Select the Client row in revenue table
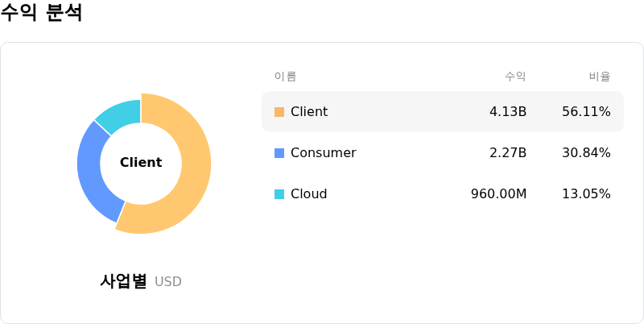The width and height of the screenshot is (644, 324). (x=442, y=111)
